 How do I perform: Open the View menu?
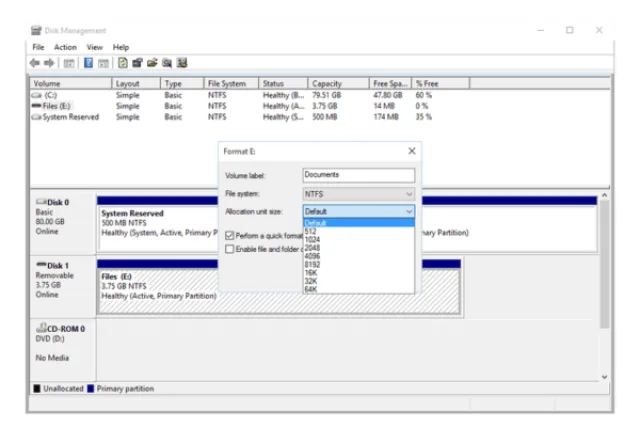[x=95, y=47]
